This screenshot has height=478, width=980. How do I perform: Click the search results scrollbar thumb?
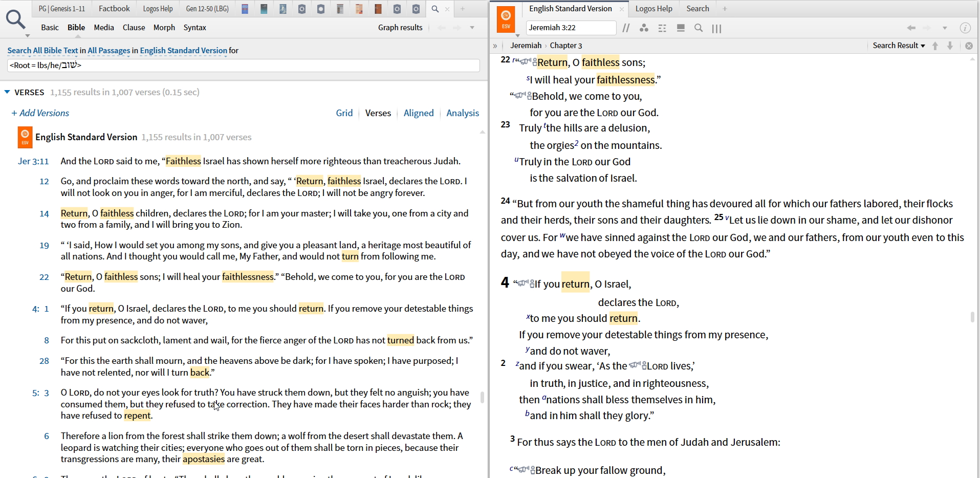point(482,397)
